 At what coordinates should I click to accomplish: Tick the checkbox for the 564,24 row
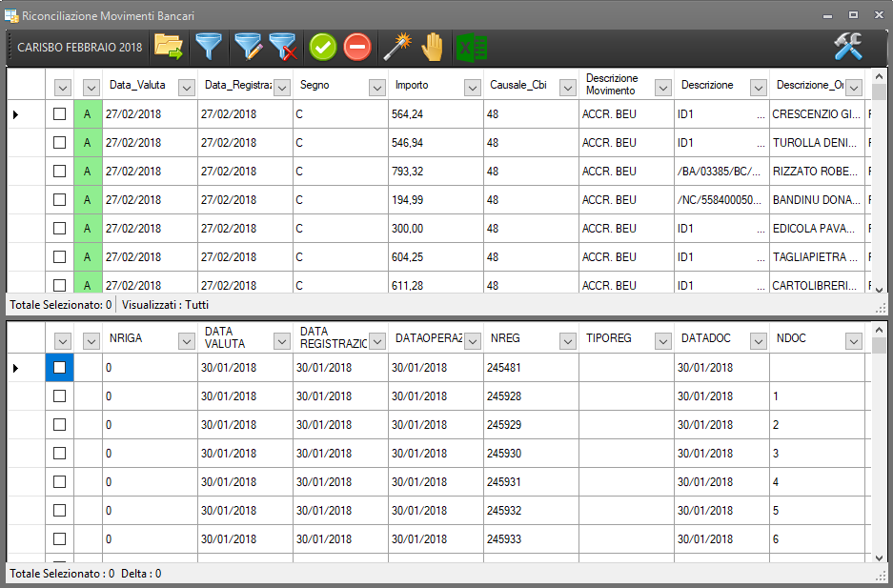(x=59, y=114)
